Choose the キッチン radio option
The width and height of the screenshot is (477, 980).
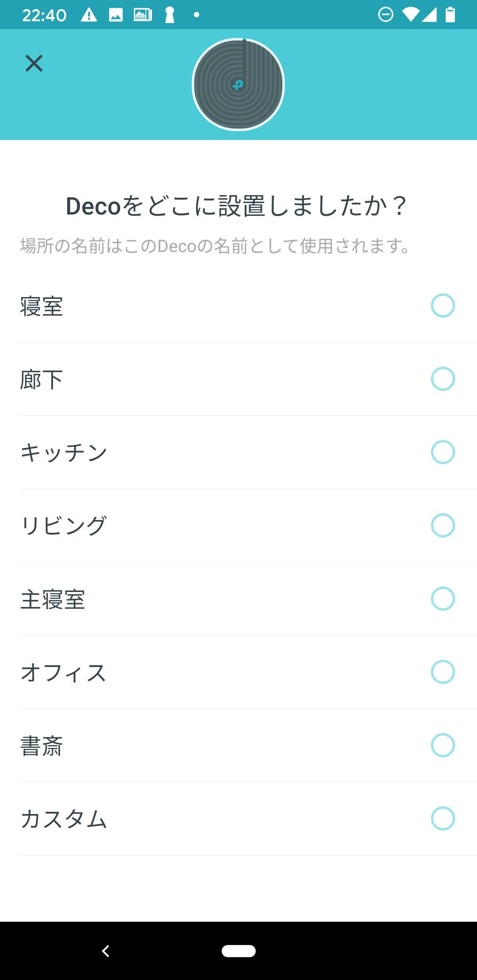(x=443, y=452)
